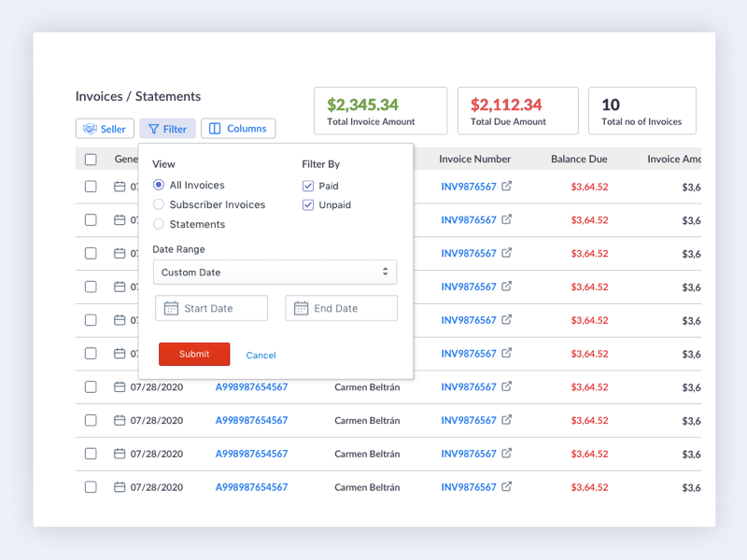Toggle the Filter panel button
The height and width of the screenshot is (560, 747).
[167, 129]
